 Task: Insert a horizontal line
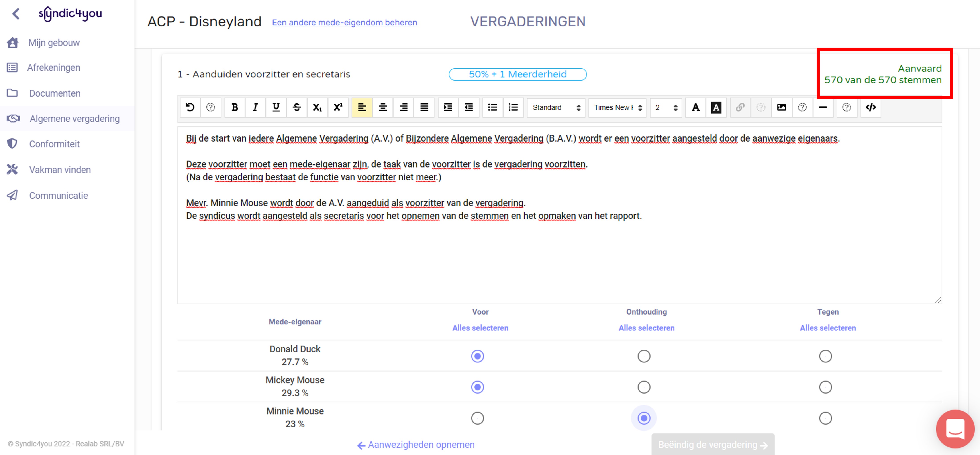(x=823, y=107)
